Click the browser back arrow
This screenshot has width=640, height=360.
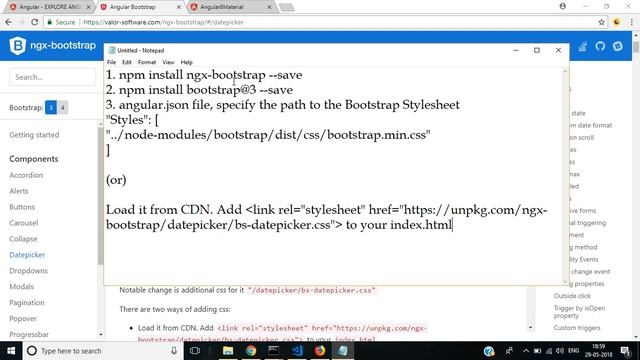9,22
